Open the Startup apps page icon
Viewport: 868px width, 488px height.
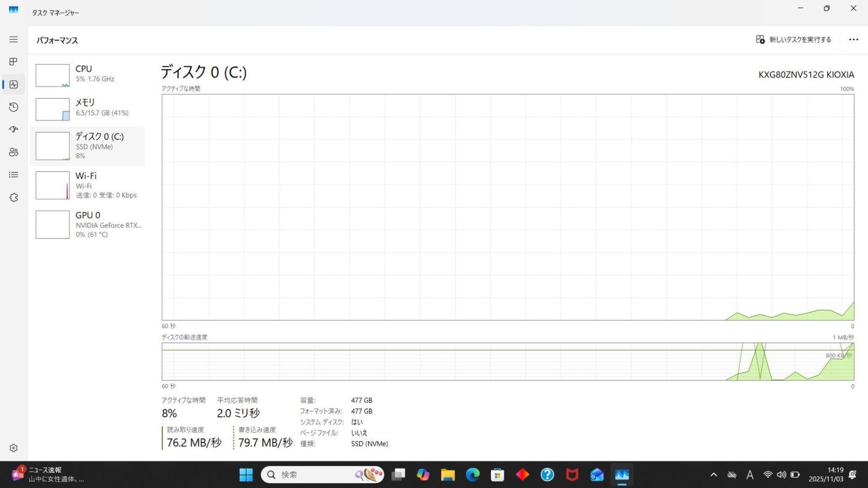point(14,130)
